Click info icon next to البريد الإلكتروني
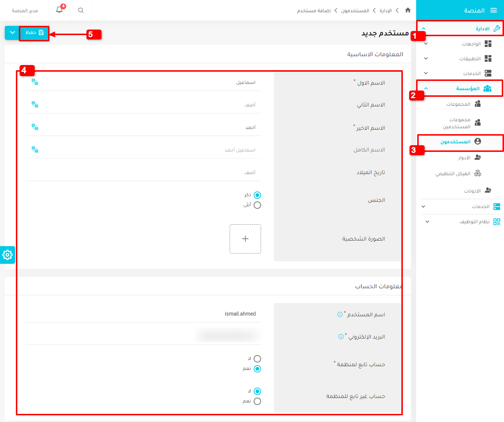The height and width of the screenshot is (422, 504). (341, 337)
